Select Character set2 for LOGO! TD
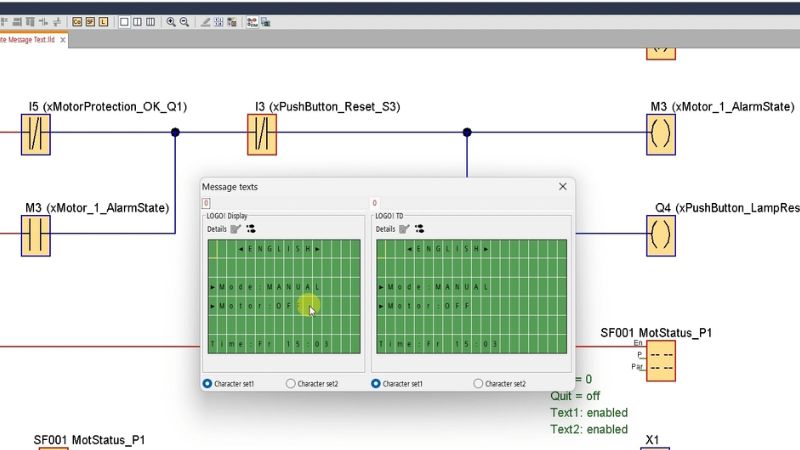Viewport: 800px width, 450px height. pyautogui.click(x=478, y=383)
